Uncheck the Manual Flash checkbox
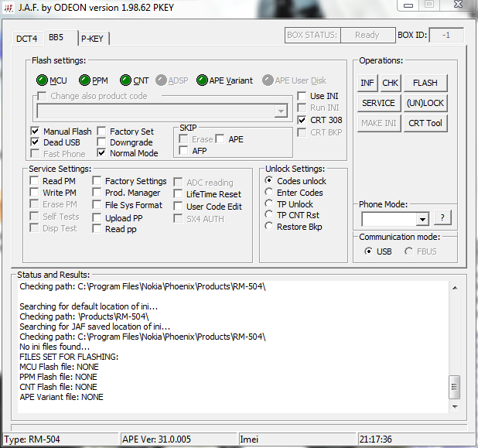Image resolution: width=478 pixels, height=448 pixels. (x=35, y=131)
